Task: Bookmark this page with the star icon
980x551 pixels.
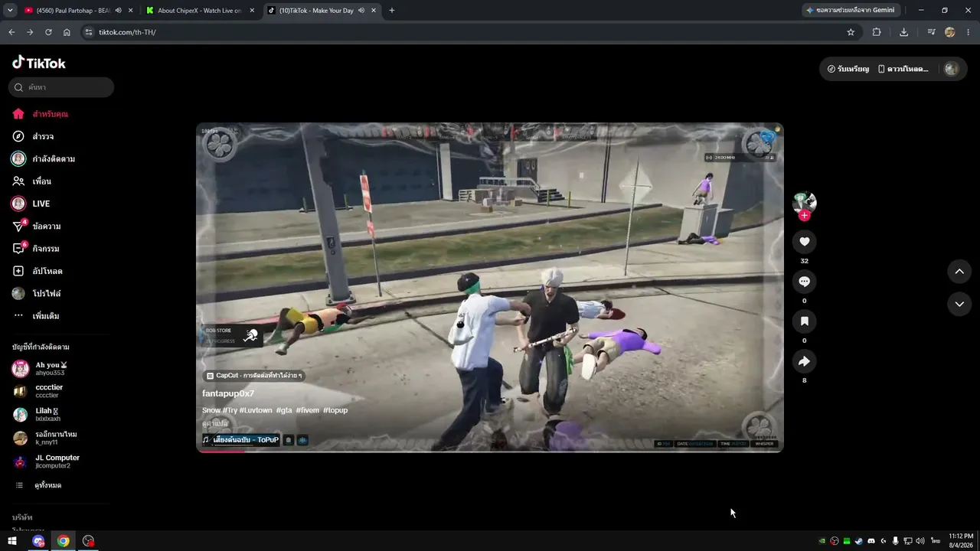Action: click(x=851, y=32)
